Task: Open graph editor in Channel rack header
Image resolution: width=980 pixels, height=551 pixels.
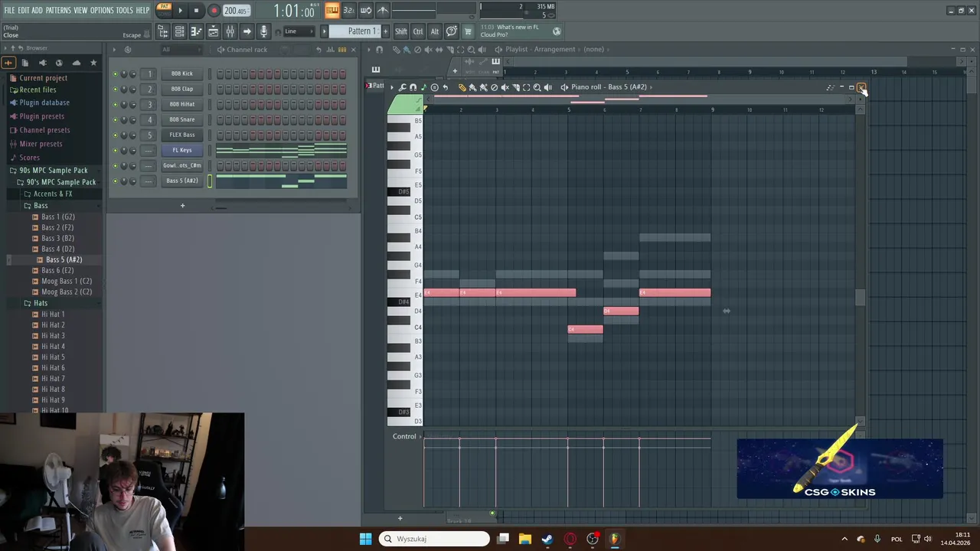Action: pos(330,50)
